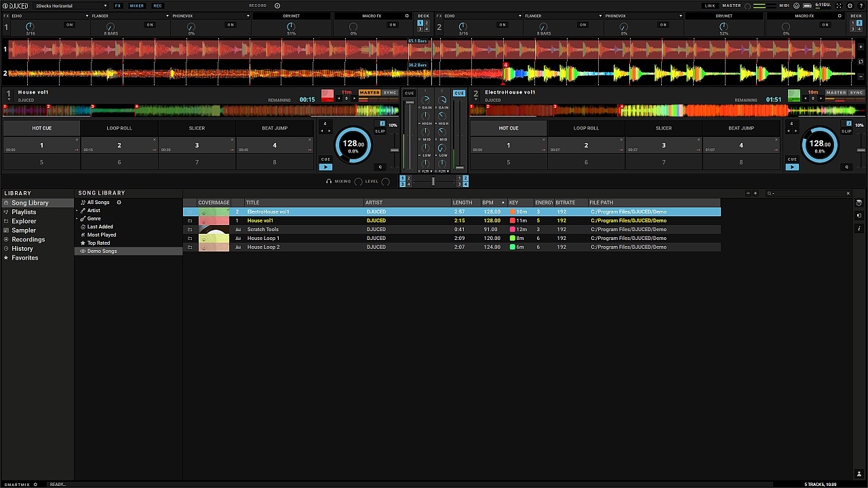
Task: Open the settings gear in top bar
Action: coord(850,5)
